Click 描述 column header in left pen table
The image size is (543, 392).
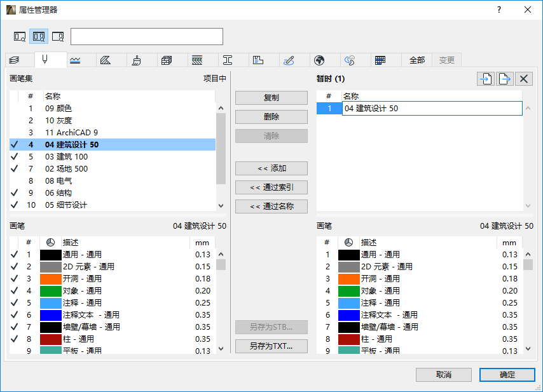125,243
